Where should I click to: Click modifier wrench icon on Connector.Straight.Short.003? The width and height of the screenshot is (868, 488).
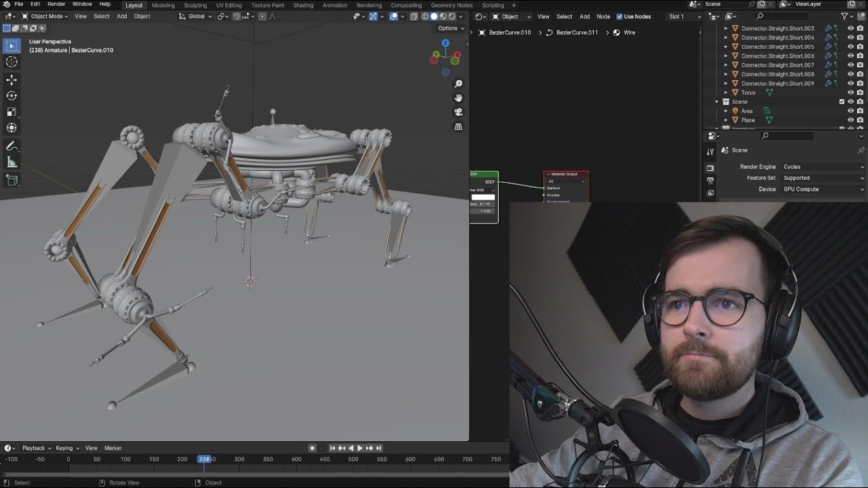point(828,28)
